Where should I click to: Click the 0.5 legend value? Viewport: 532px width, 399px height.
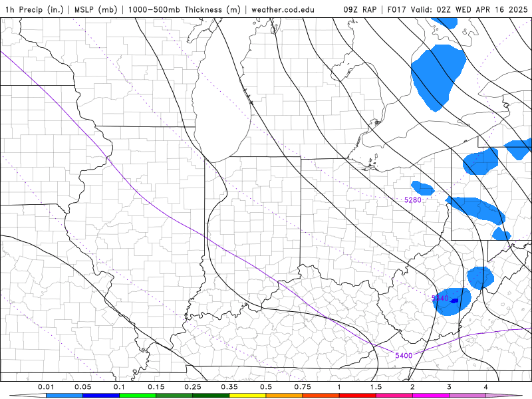[266, 387]
